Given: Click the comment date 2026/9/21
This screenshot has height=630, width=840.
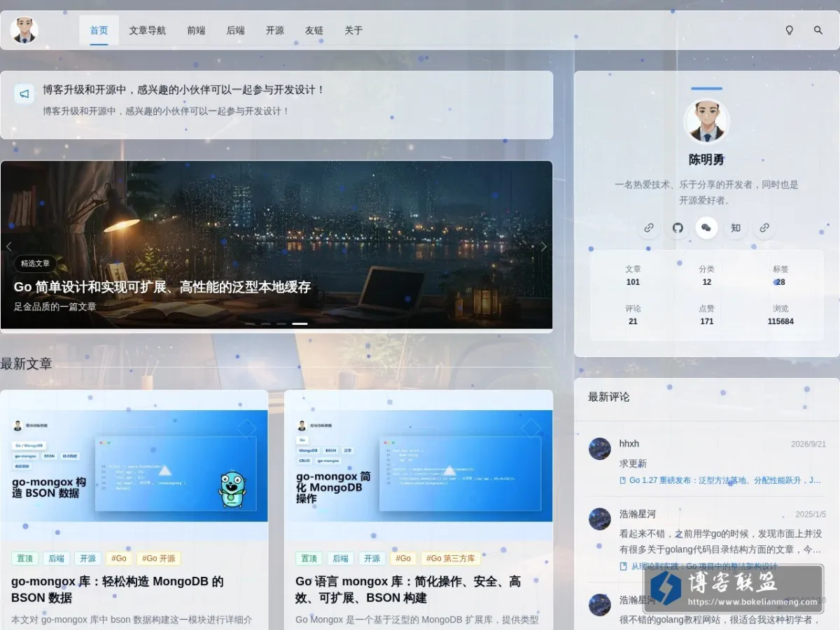Looking at the screenshot, I should 808,444.
